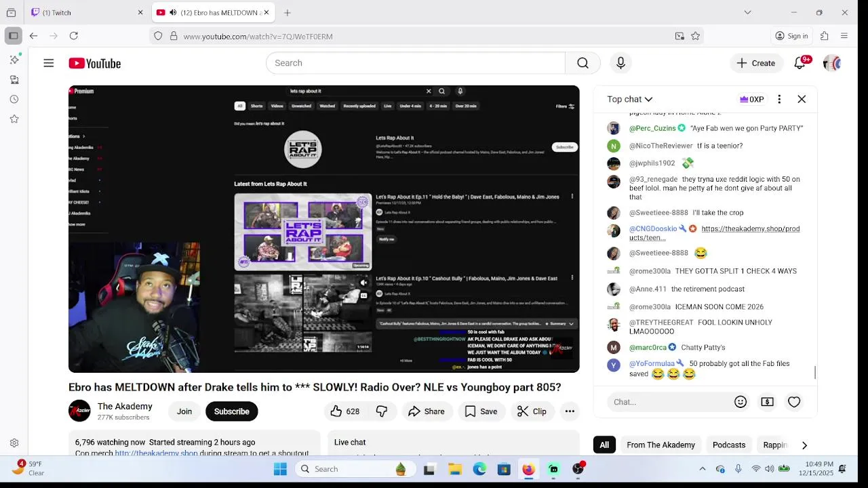
Task: Click the Subscribe button
Action: 232,411
